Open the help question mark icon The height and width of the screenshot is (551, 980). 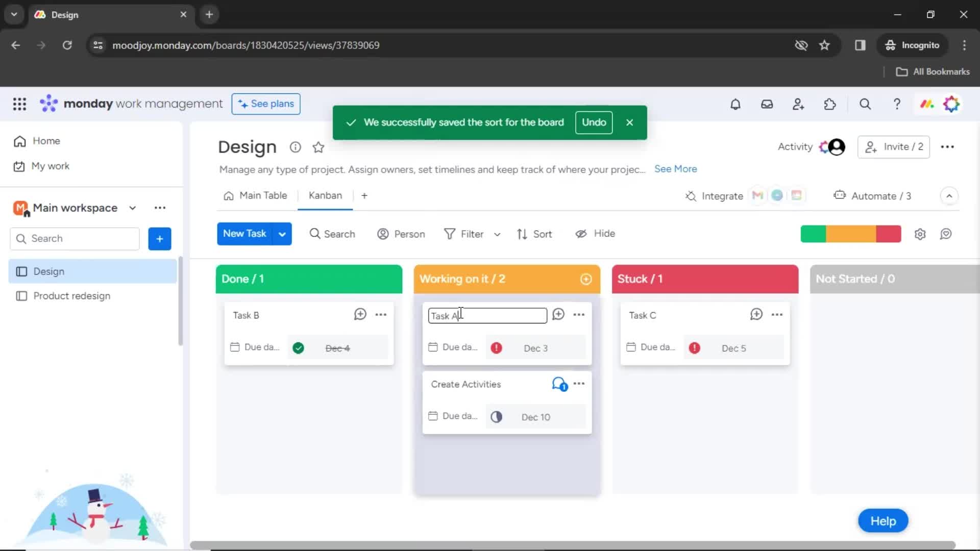[x=897, y=104]
